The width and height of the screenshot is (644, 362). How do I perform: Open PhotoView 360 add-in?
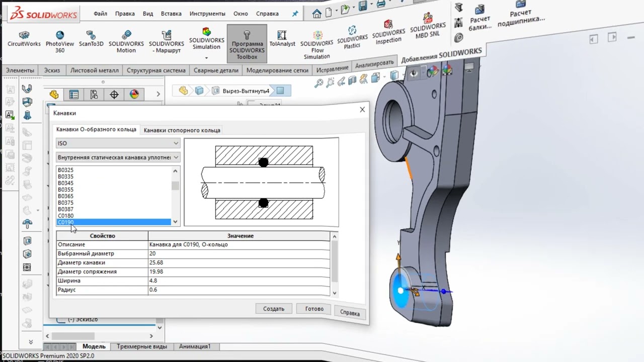(x=60, y=42)
